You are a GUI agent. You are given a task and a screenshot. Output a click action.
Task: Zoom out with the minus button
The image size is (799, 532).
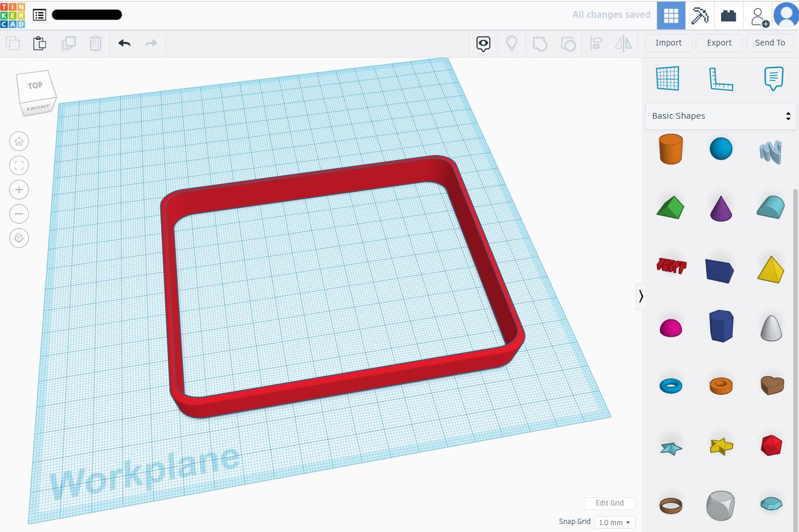tap(19, 214)
